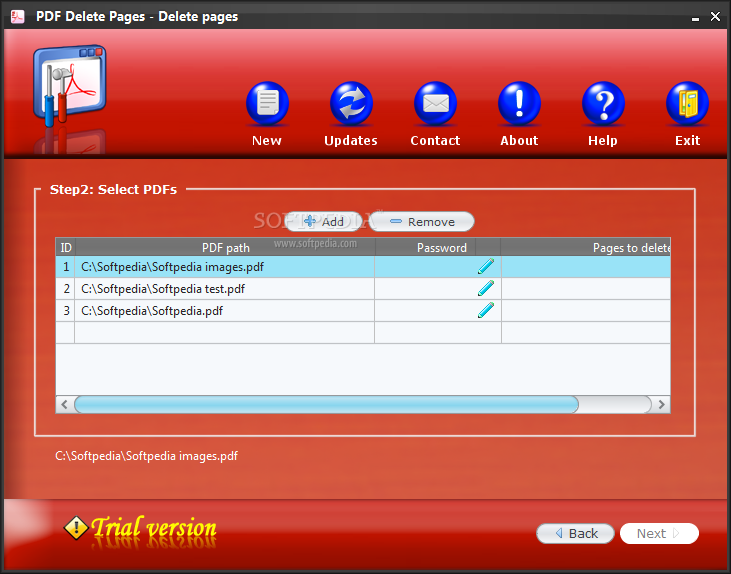Image resolution: width=731 pixels, height=574 pixels.
Task: Edit pencil icon for Softpedia images.pdf
Action: click(x=486, y=266)
